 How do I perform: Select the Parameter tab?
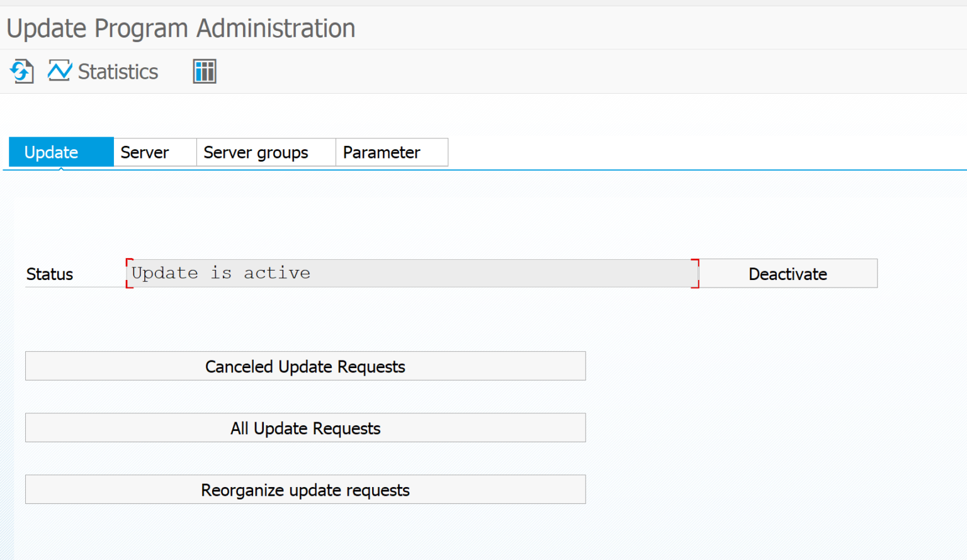[382, 152]
